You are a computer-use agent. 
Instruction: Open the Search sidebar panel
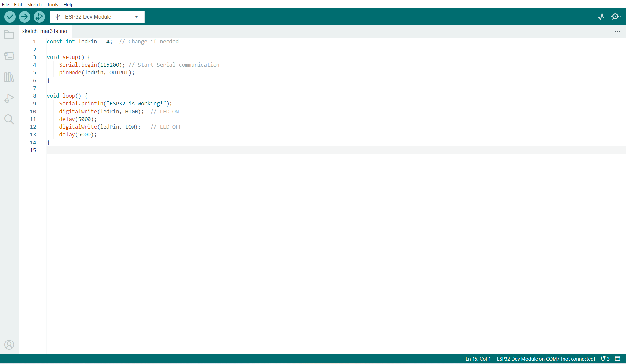pyautogui.click(x=9, y=119)
